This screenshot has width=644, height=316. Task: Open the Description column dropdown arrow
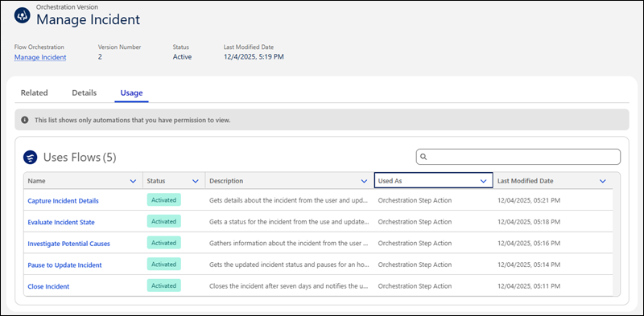pos(364,181)
